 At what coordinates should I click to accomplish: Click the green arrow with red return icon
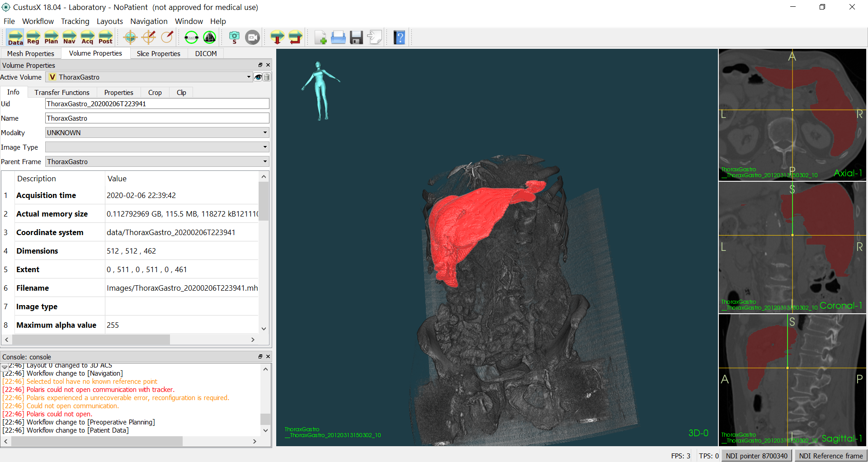[295, 38]
